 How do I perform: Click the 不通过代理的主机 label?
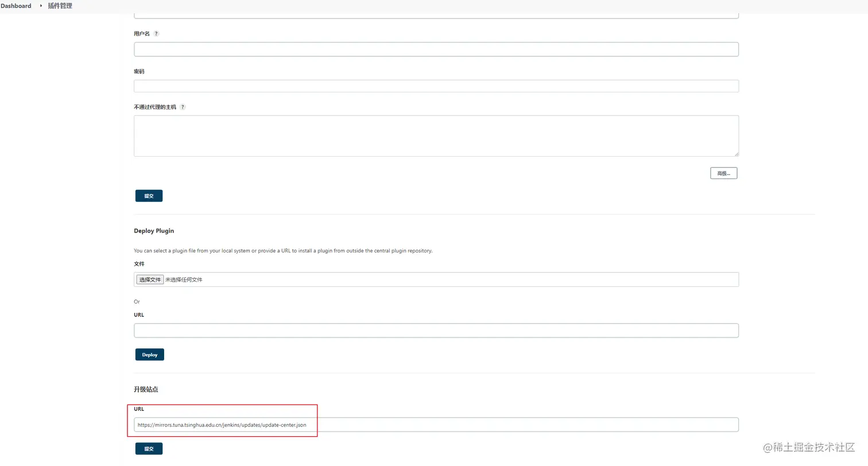tap(155, 107)
